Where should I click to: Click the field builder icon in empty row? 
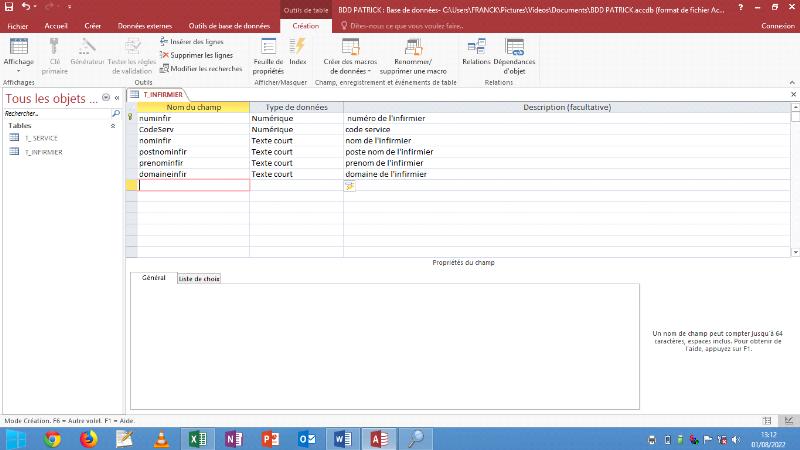pyautogui.click(x=350, y=186)
